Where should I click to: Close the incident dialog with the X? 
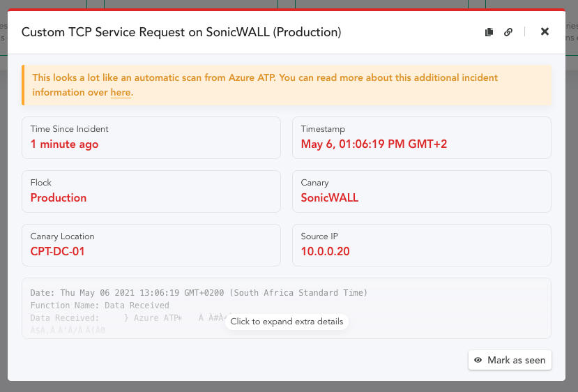[545, 31]
